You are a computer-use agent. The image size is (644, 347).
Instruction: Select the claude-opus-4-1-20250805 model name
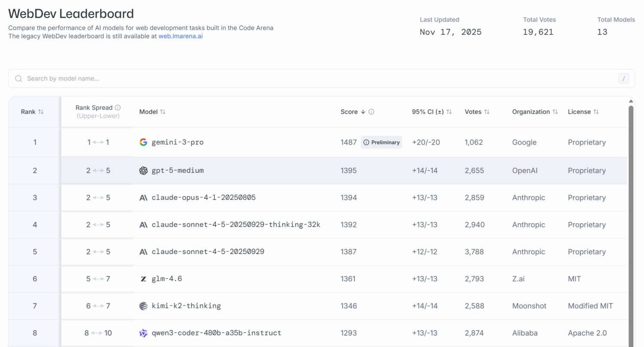pyautogui.click(x=204, y=198)
